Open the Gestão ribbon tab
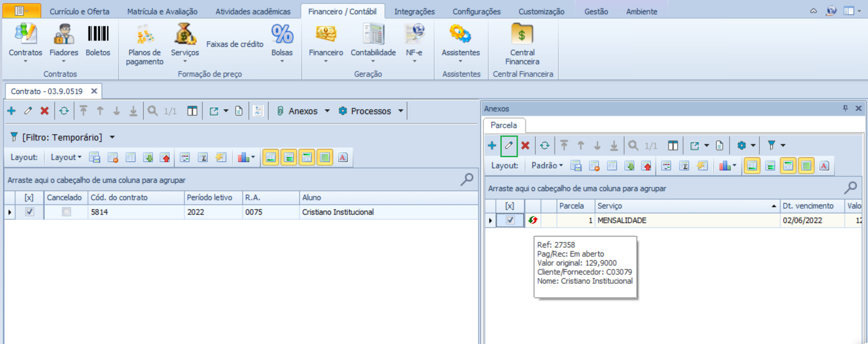This screenshot has width=868, height=344. 596,12
